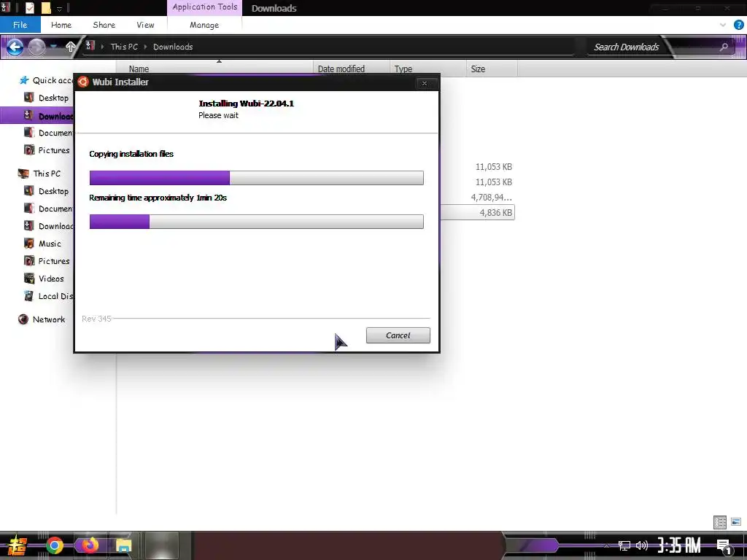Click the Network globe icon
The image size is (747, 560).
[x=23, y=319]
